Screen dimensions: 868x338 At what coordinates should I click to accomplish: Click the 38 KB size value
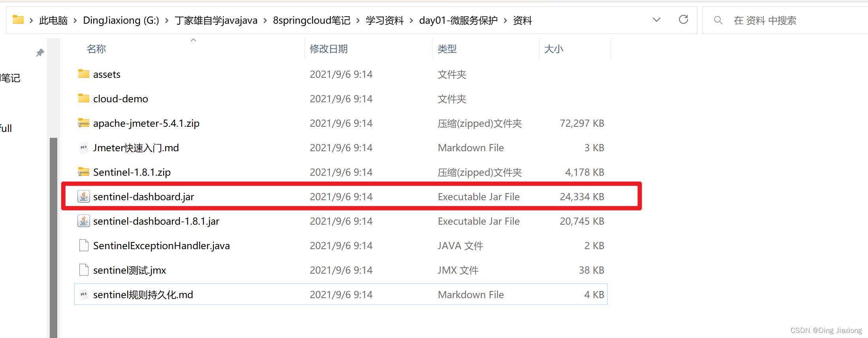coord(591,270)
